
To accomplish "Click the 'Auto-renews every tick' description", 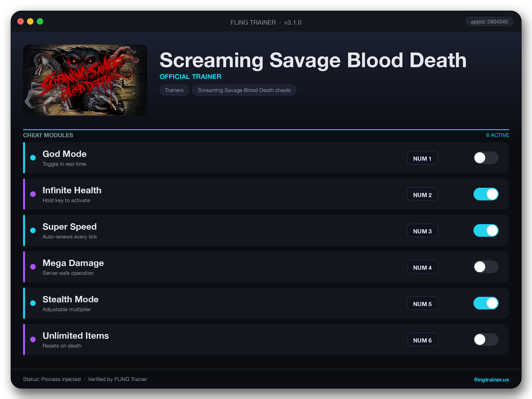I will tap(70, 237).
